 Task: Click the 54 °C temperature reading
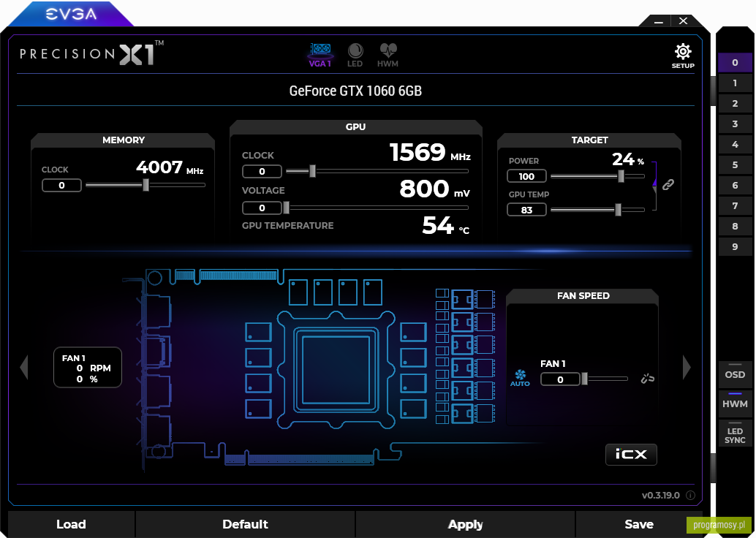click(446, 225)
